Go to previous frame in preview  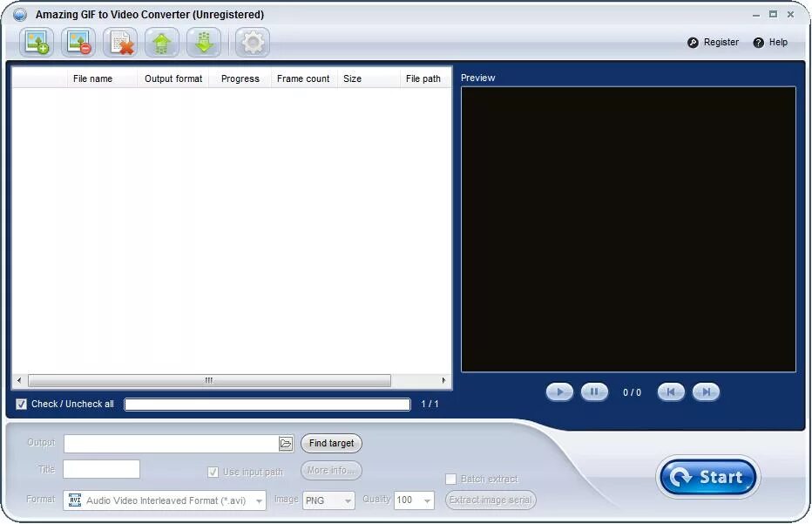671,391
